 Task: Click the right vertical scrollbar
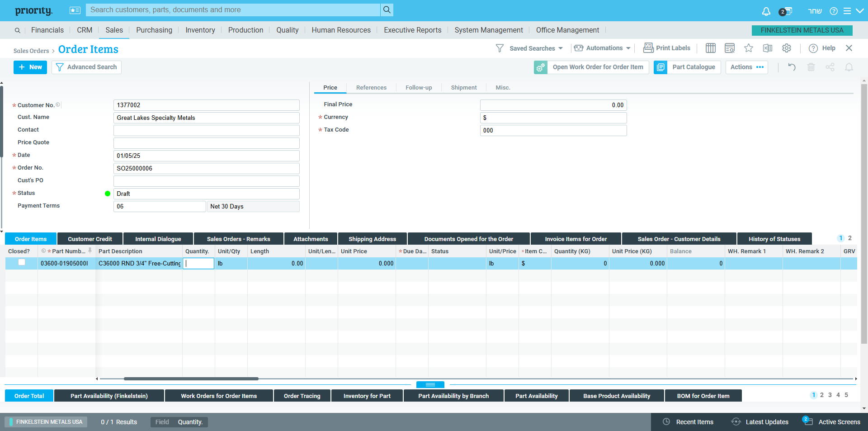point(864,213)
